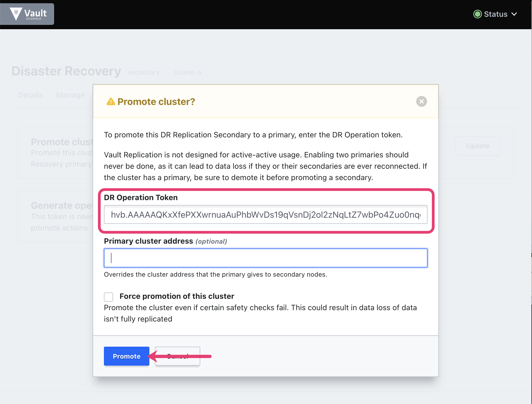Screen dimensions: 532x404
Task: Click the warning triangle in the dialog header
Action: (x=111, y=101)
